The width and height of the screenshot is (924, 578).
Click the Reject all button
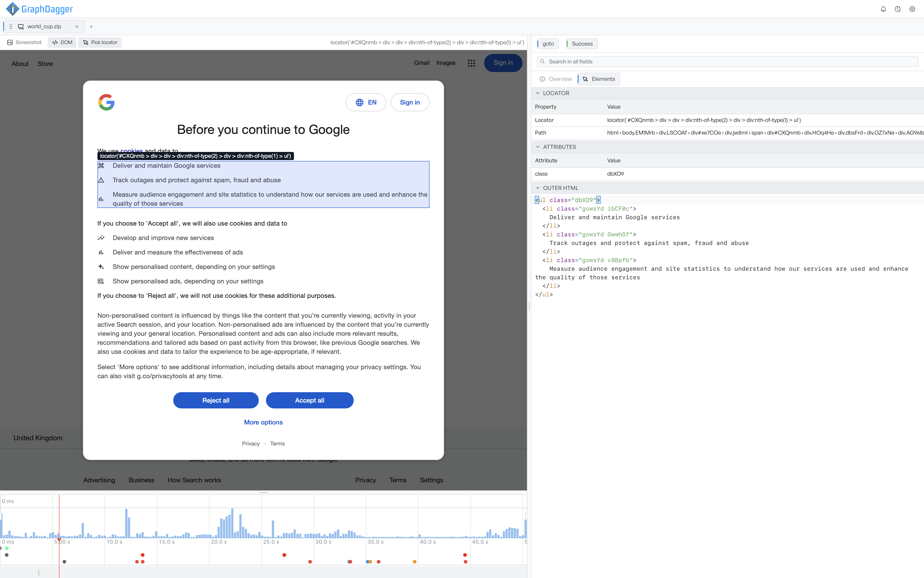tap(216, 400)
